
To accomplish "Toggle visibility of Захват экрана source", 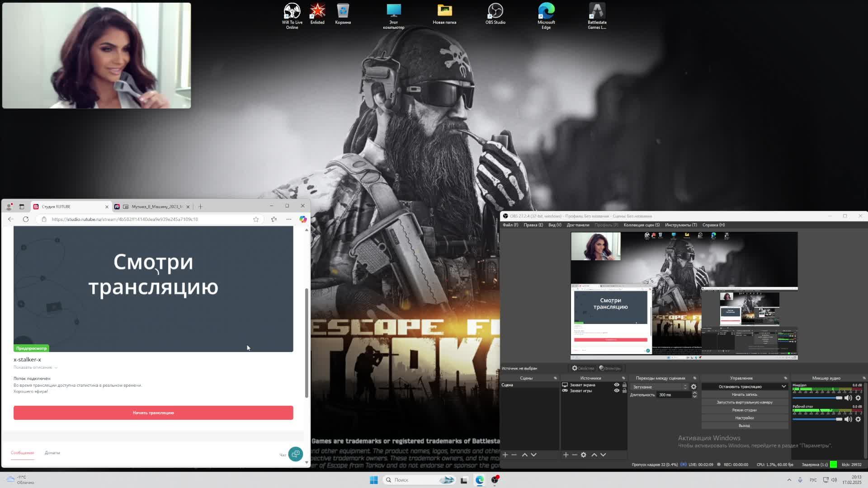I will point(617,385).
